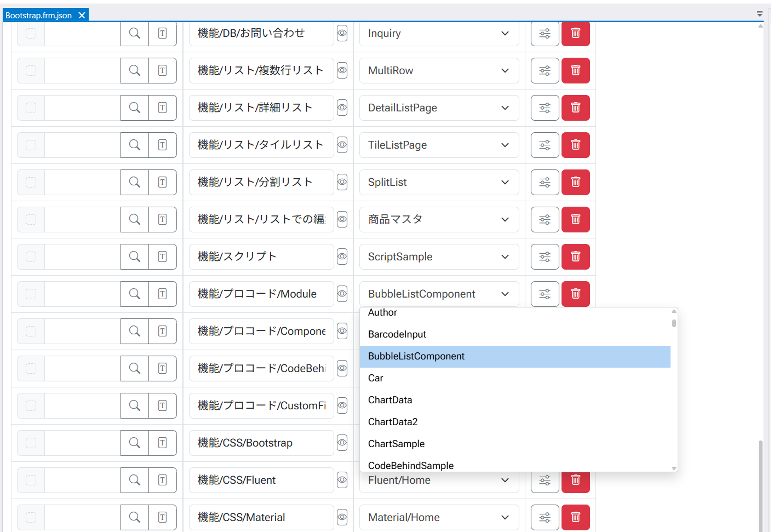Open settings sliders for TileListPage row
This screenshot has height=532, width=771.
(544, 145)
